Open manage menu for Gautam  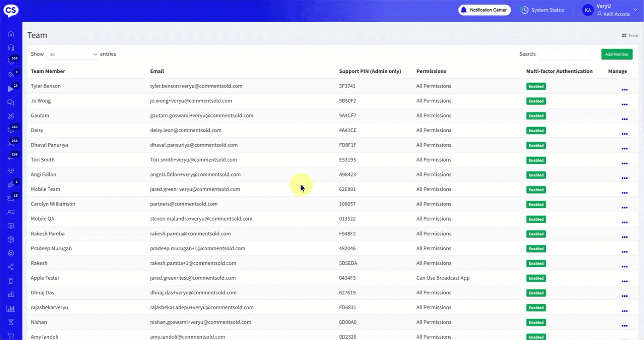point(625,119)
